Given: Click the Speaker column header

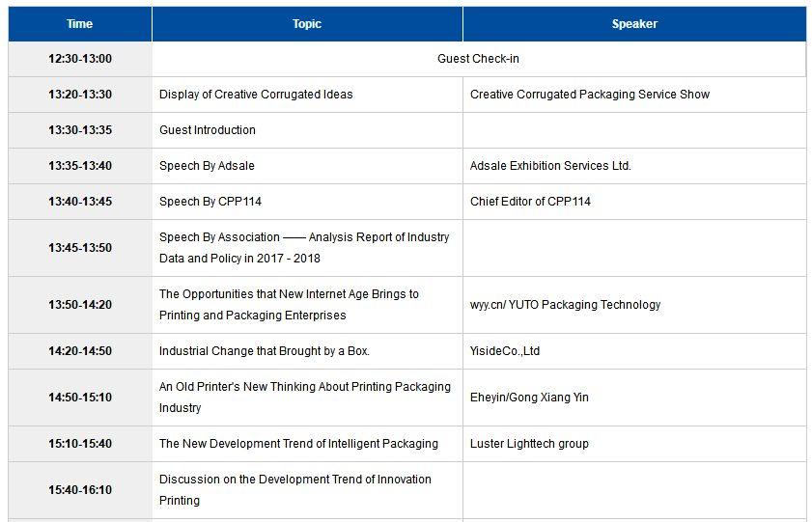Looking at the screenshot, I should 634,24.
